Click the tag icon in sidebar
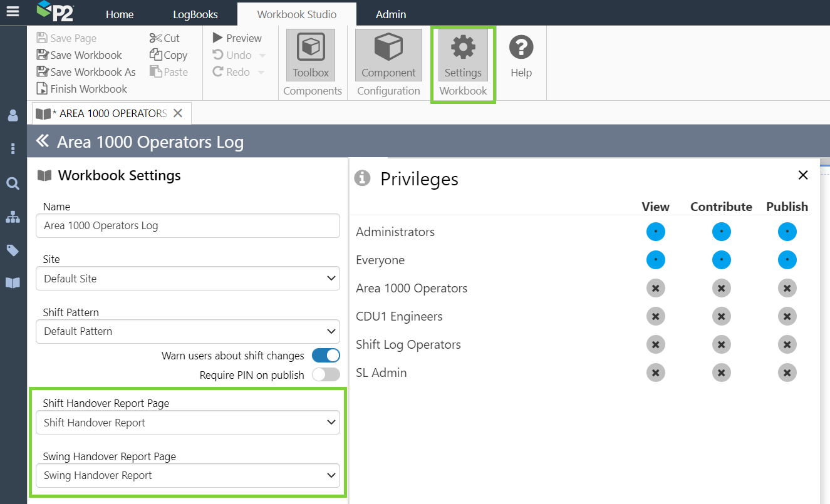The image size is (830, 504). pos(13,250)
